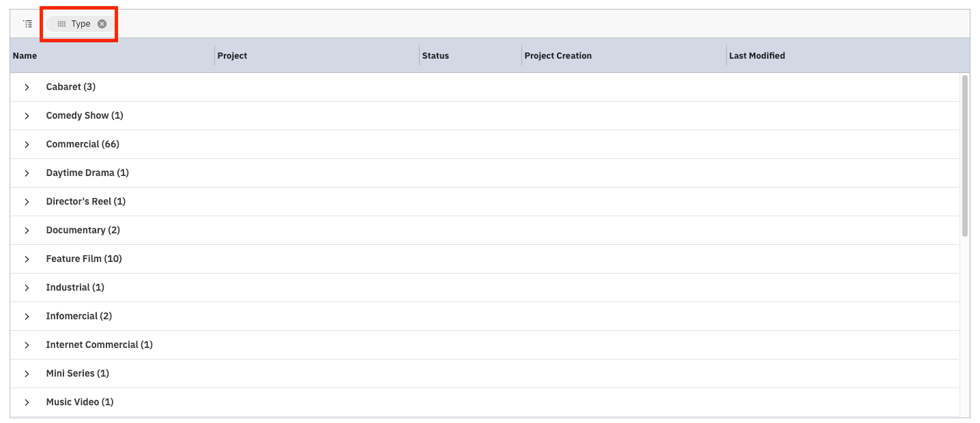
Task: Expand the Feature Film (10) group
Action: pos(27,259)
